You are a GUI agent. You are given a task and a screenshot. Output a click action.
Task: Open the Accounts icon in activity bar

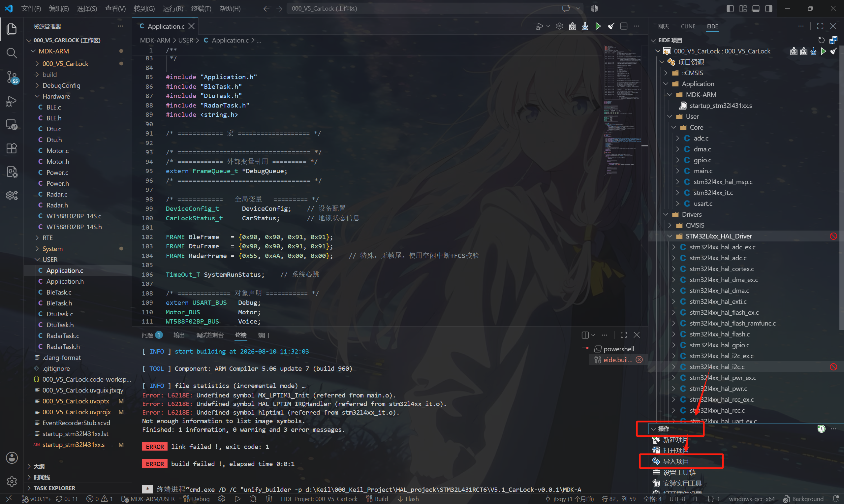(12, 457)
